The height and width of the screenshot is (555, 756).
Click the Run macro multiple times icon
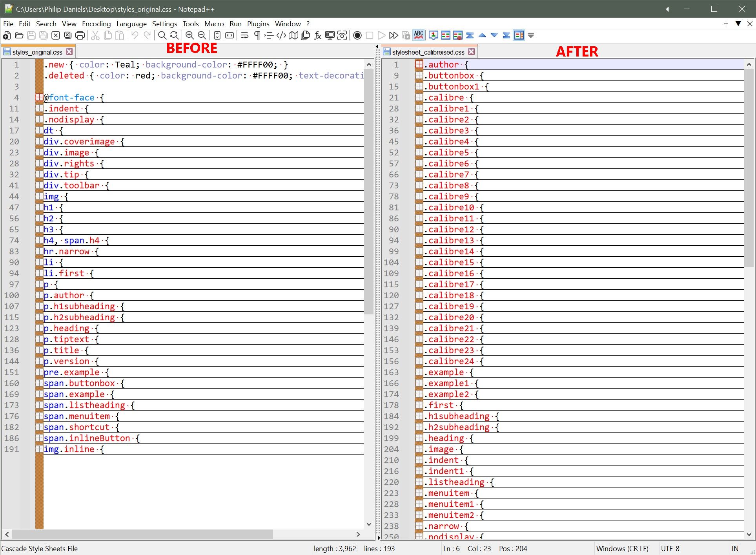click(393, 36)
